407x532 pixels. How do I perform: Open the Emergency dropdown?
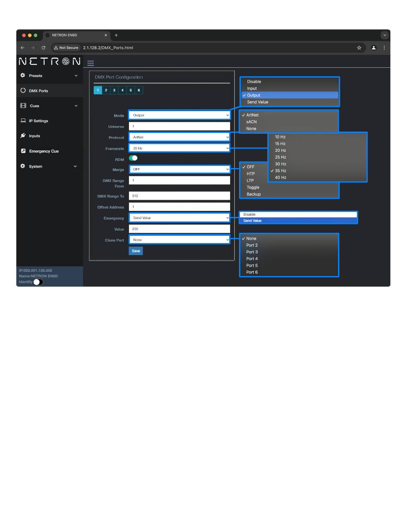coord(180,218)
